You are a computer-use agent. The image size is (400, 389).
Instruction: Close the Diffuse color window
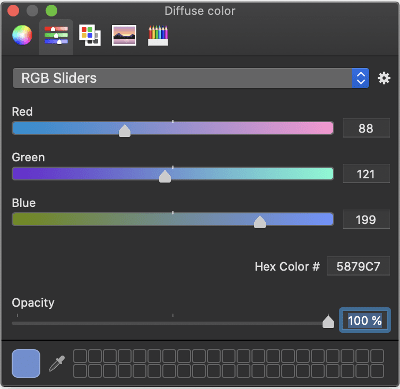[13, 11]
